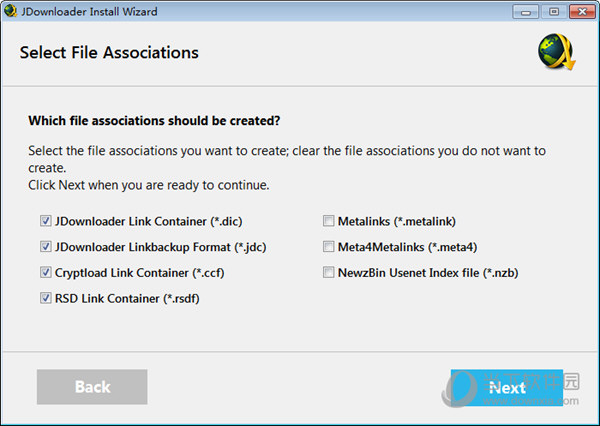Uncheck JDownloader Linkbackup Format (*.jdc)
This screenshot has width=600, height=426.
tap(46, 246)
